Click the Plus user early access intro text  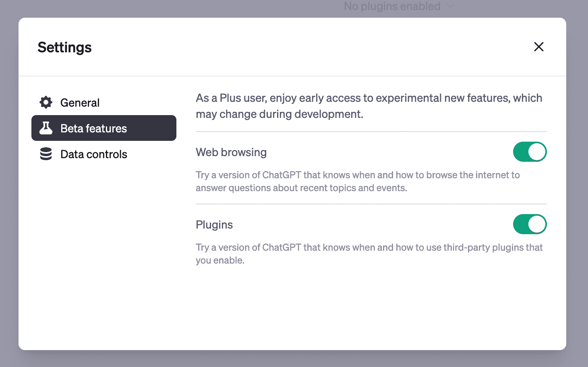[x=369, y=106]
